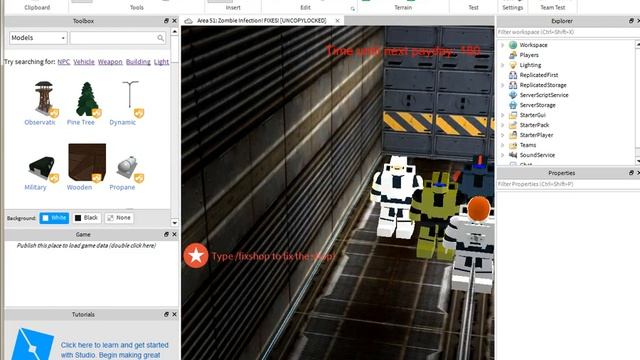
Task: Insert the Wooden floor model
Action: [87, 162]
